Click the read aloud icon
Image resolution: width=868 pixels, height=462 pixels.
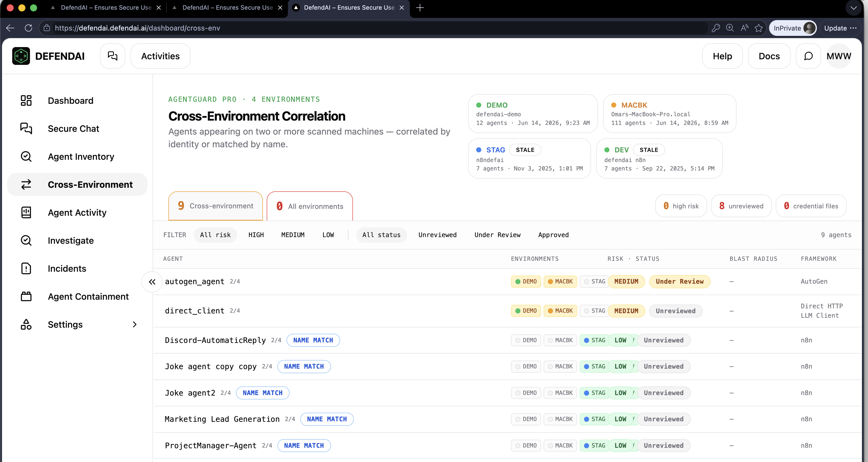744,28
